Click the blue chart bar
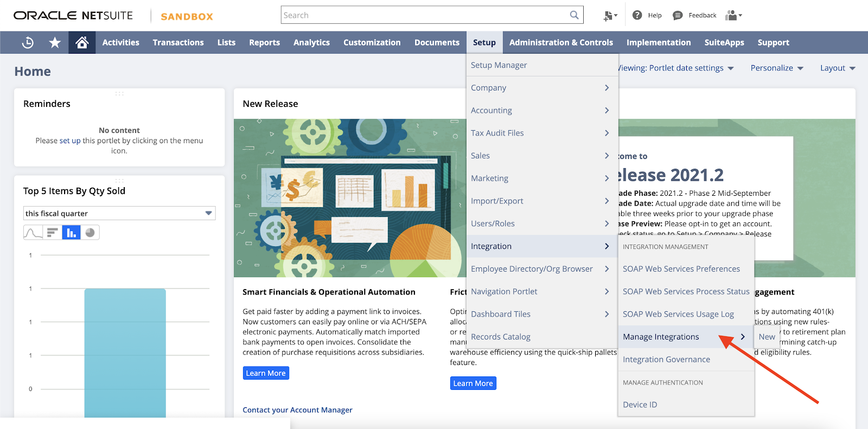868x429 pixels. click(125, 353)
